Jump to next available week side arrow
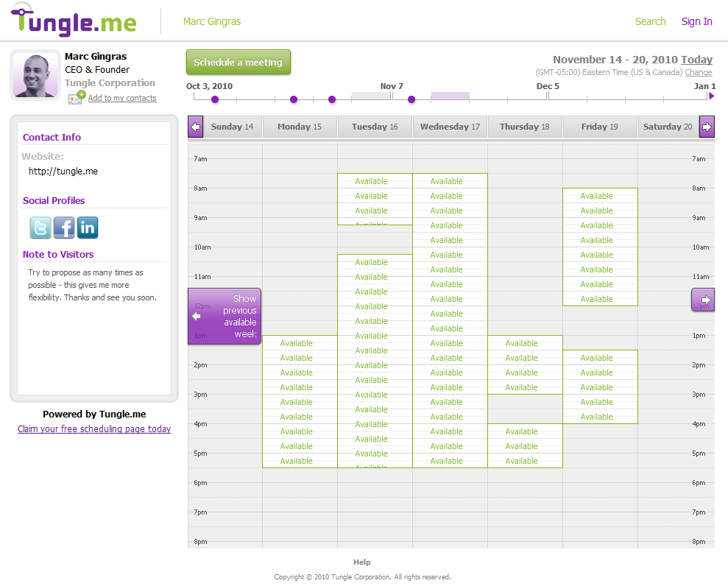 click(703, 300)
